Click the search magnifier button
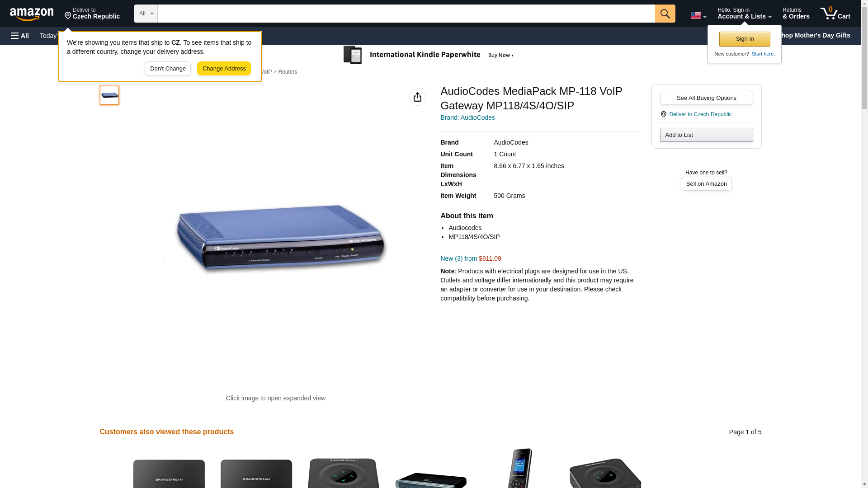The width and height of the screenshot is (868, 488). pyautogui.click(x=665, y=14)
